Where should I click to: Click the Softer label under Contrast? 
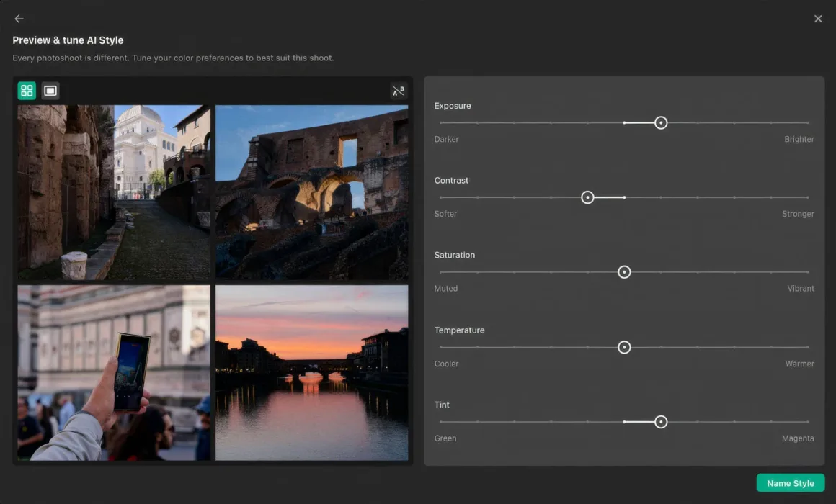445,214
